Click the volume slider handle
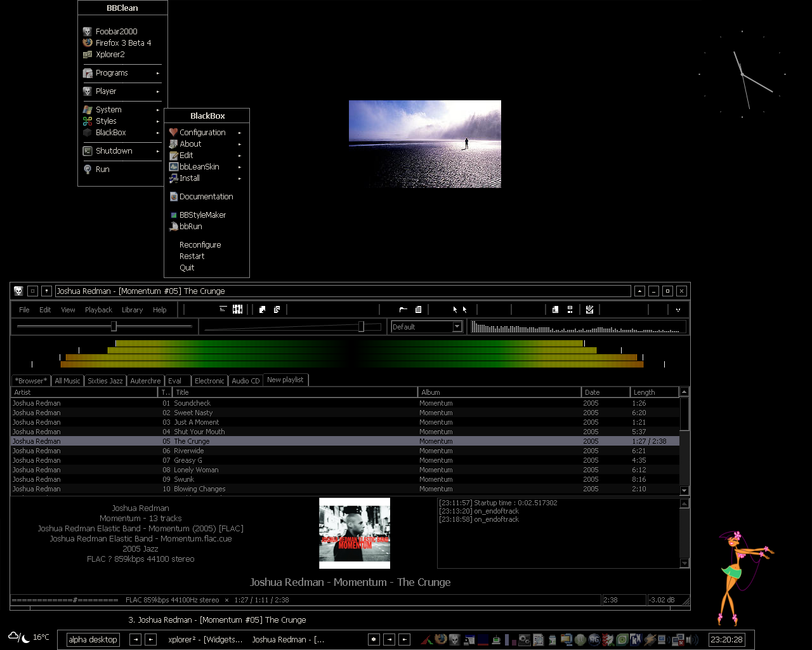The width and height of the screenshot is (812, 650). (x=361, y=326)
